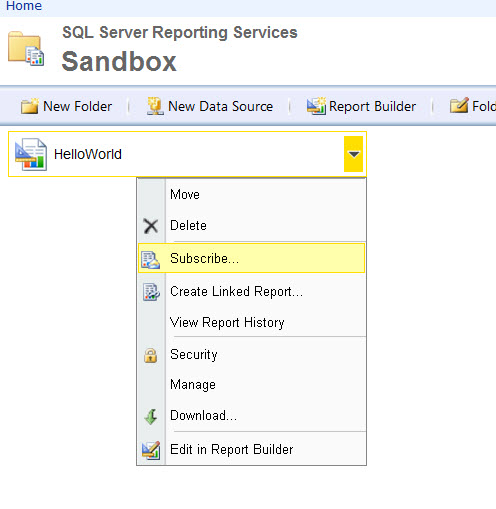Select New Data Source label
The height and width of the screenshot is (509, 496).
(x=220, y=106)
